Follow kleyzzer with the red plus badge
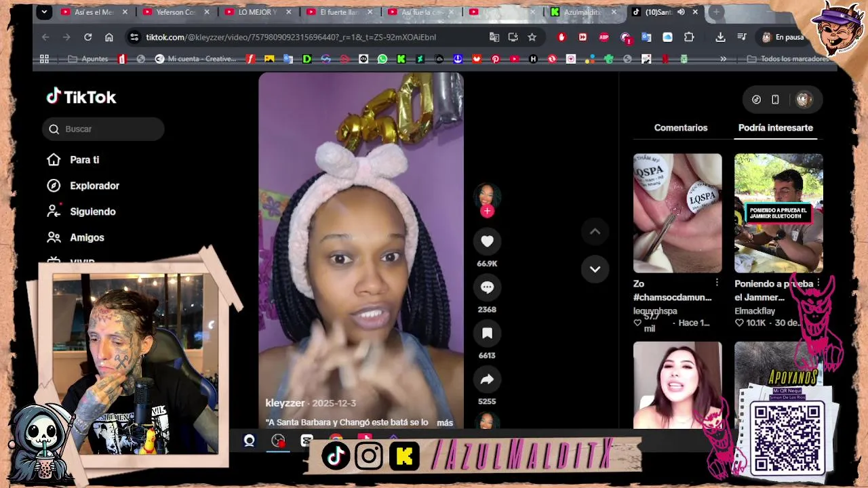Image resolution: width=868 pixels, height=488 pixels. tap(487, 211)
